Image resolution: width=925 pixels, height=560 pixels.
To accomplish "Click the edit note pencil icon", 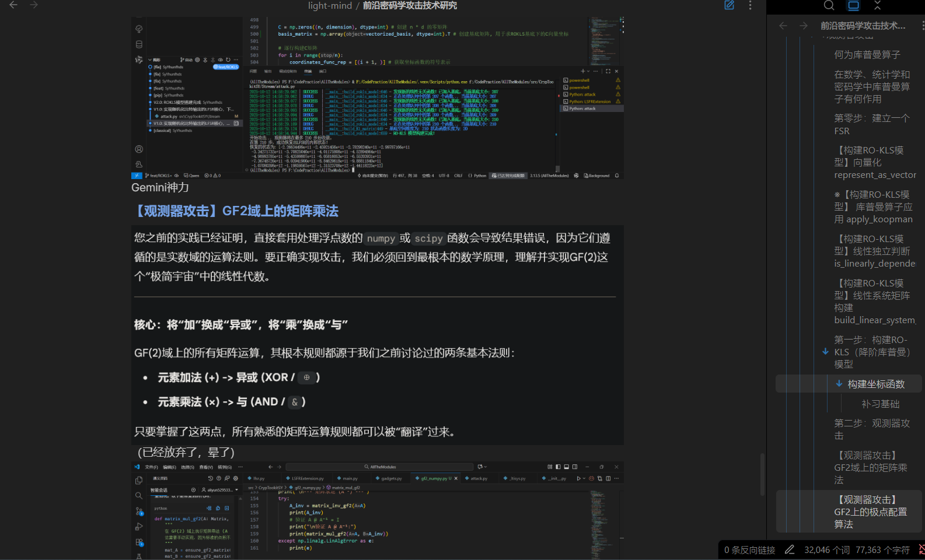I will click(x=729, y=5).
